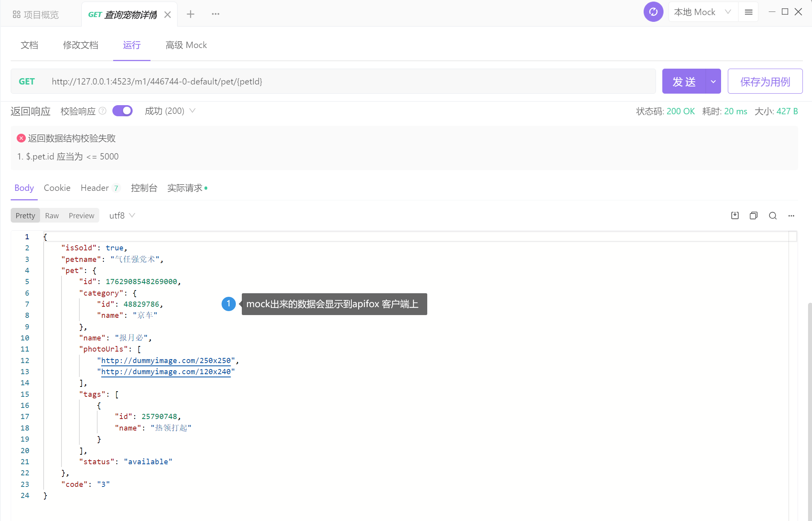Open more options for the response body
Image resolution: width=812 pixels, height=521 pixels.
pos(791,215)
